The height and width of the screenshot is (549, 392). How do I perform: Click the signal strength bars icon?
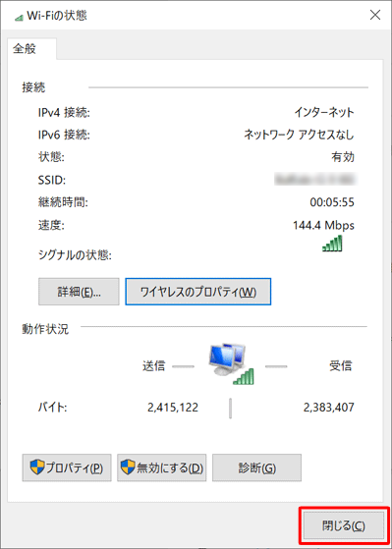click(x=332, y=244)
